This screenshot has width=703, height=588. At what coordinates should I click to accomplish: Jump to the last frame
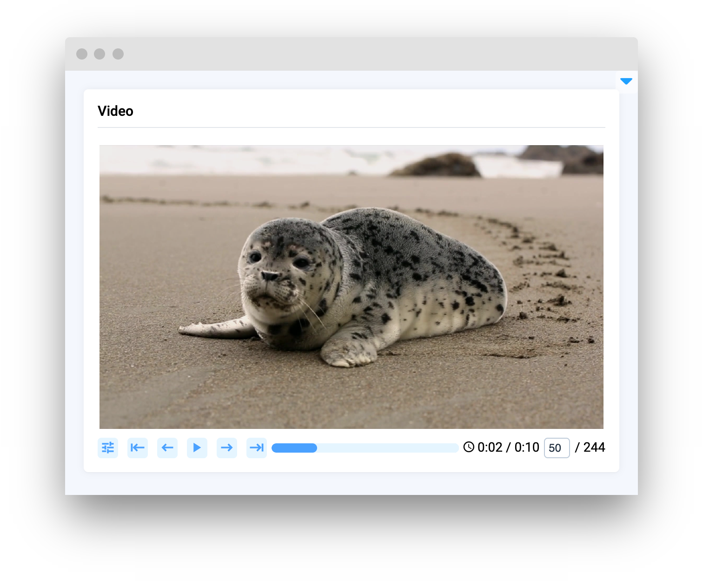(257, 448)
